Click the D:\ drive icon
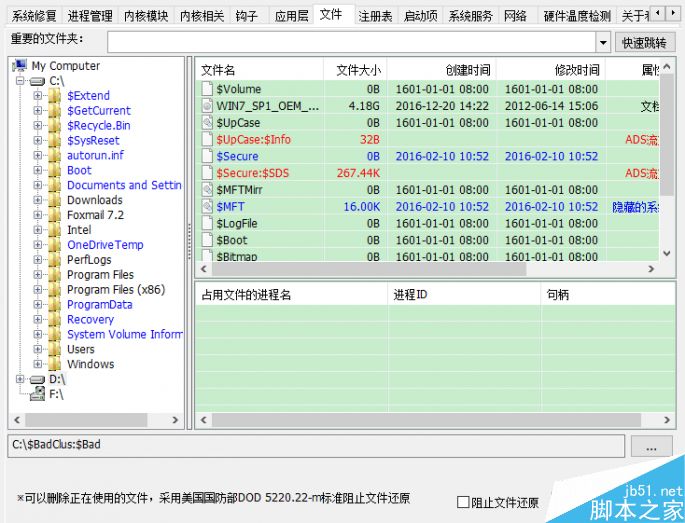Screen dimensions: 685x523 (x=37, y=380)
